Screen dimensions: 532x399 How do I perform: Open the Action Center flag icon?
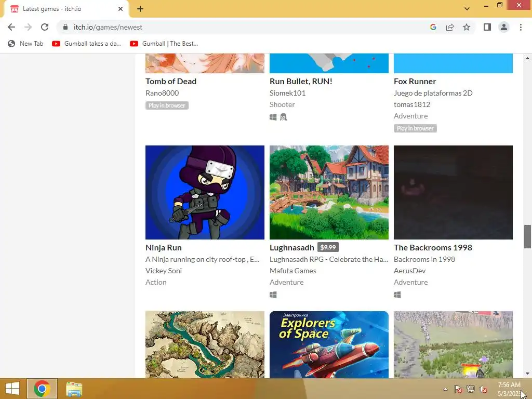point(458,389)
